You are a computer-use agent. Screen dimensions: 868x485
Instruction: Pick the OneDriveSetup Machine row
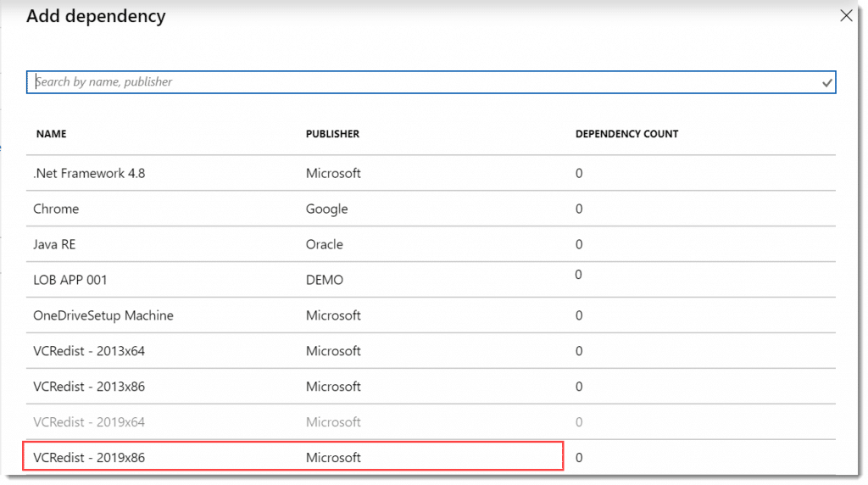[x=431, y=315]
